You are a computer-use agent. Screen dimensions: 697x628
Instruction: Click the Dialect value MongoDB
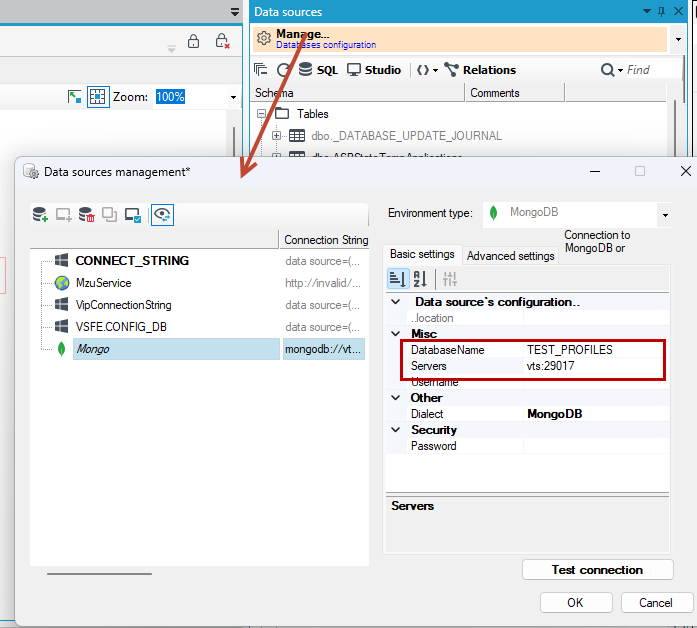(x=596, y=414)
